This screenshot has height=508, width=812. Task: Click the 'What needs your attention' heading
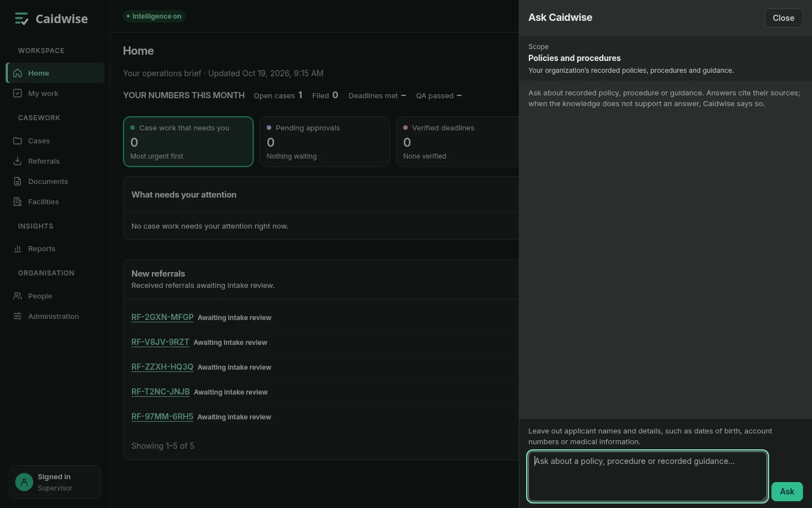(184, 195)
